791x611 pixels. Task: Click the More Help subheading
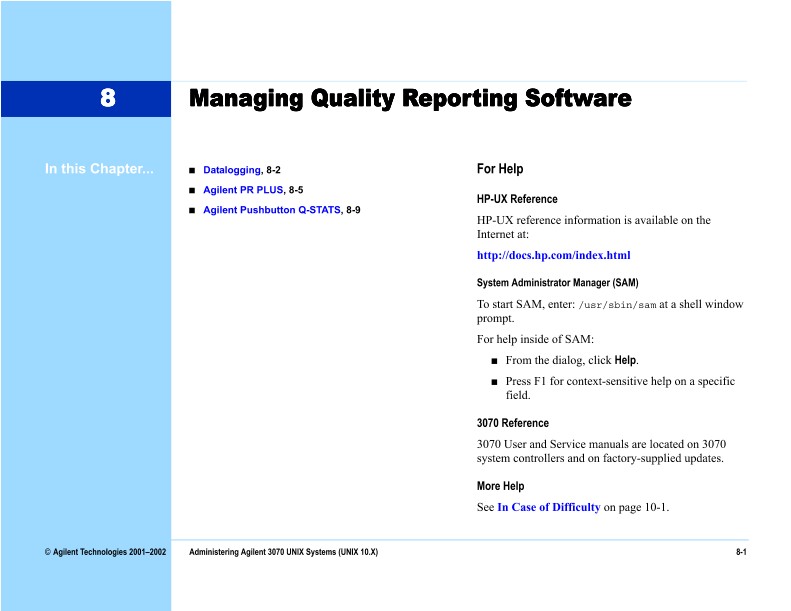[x=500, y=486]
